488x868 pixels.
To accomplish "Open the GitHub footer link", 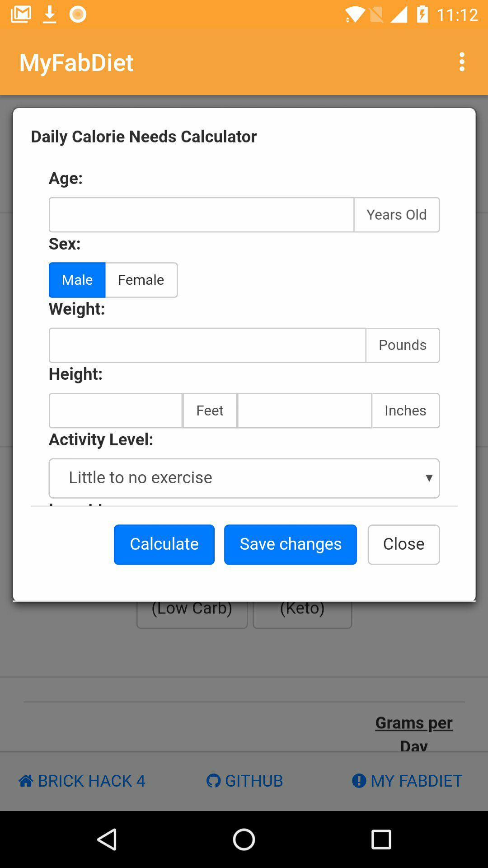I will 244,781.
